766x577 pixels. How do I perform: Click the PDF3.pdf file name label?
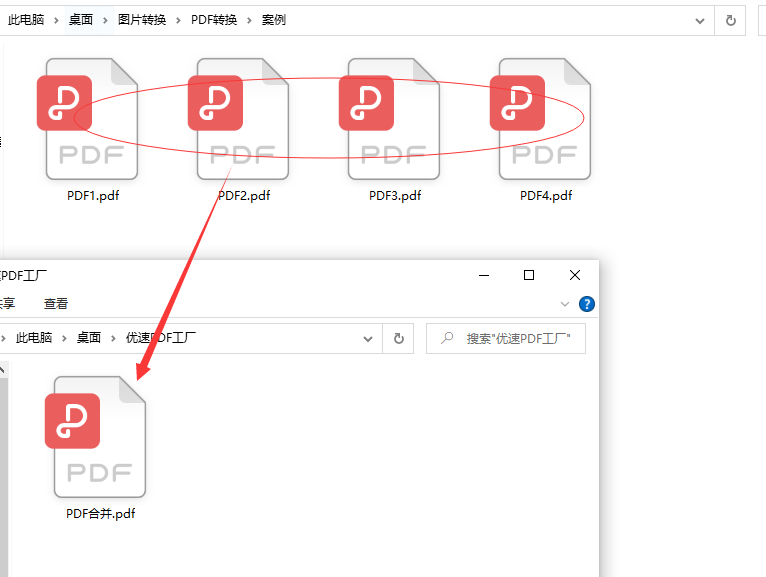point(395,196)
